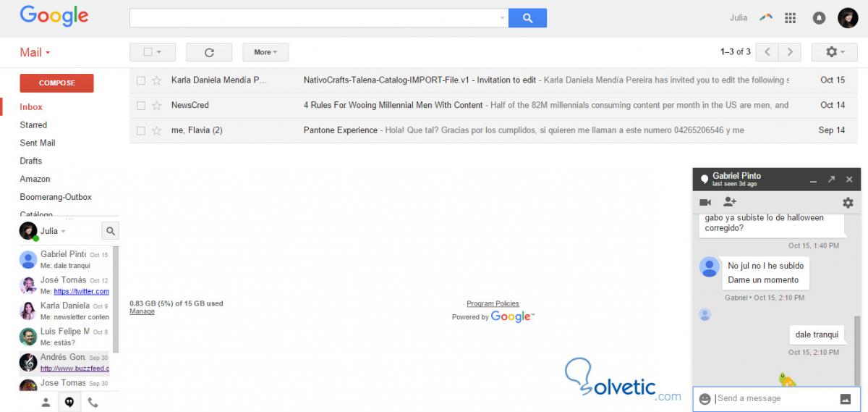The image size is (868, 412).
Task: Click Gabriel's avatar beside his message
Action: 710,266
